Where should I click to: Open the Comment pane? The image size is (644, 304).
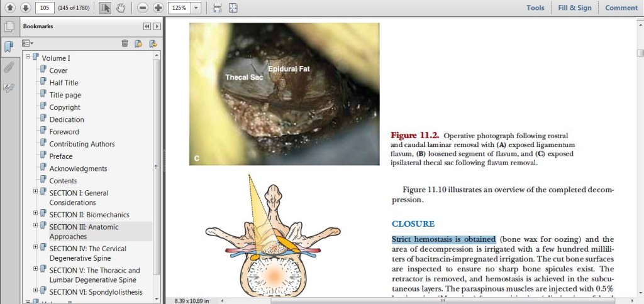click(x=621, y=8)
